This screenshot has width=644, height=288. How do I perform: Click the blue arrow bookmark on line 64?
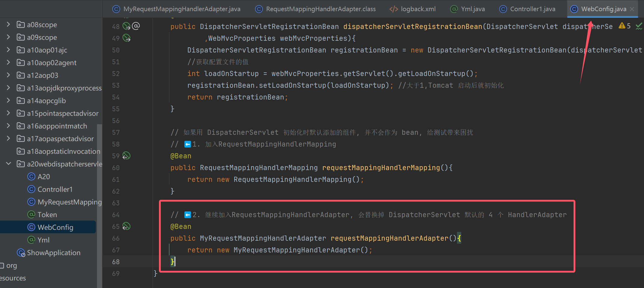point(188,215)
